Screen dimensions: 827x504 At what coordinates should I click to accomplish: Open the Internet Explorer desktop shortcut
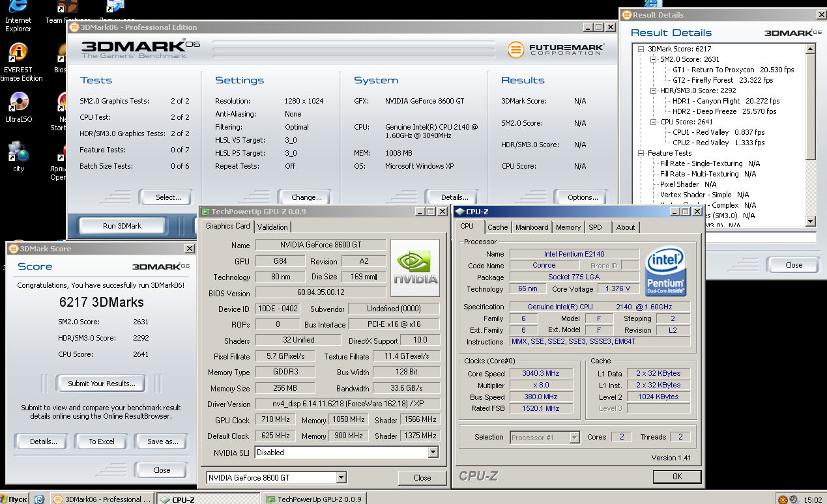[x=18, y=14]
